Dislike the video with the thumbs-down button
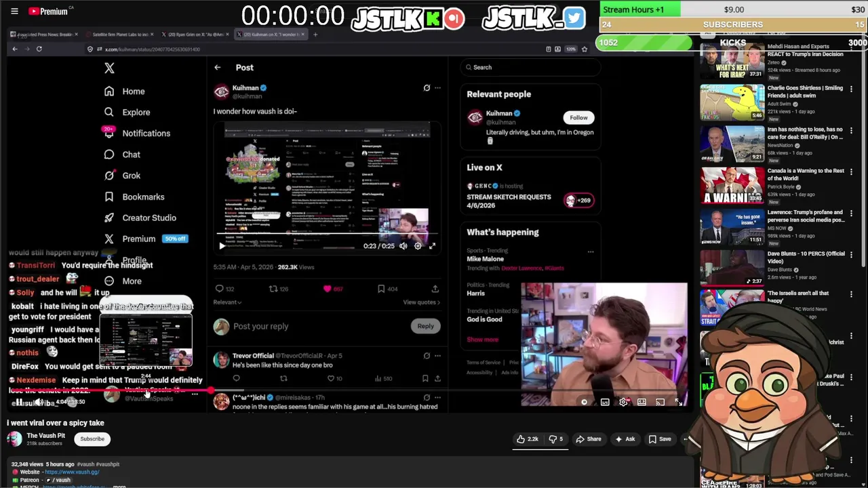Image resolution: width=868 pixels, height=488 pixels. [555, 439]
